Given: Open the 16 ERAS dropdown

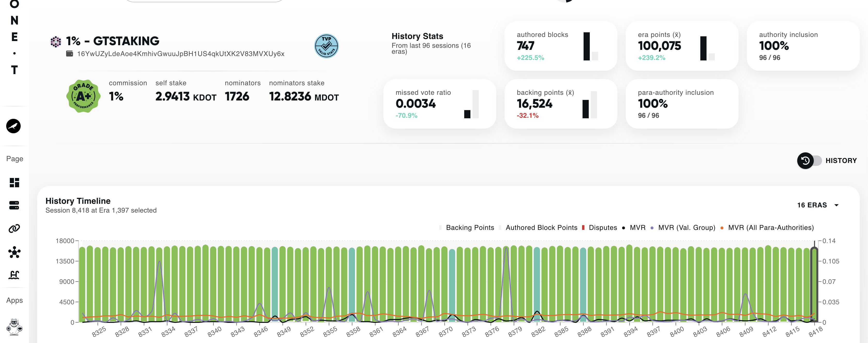Looking at the screenshot, I should click(818, 205).
